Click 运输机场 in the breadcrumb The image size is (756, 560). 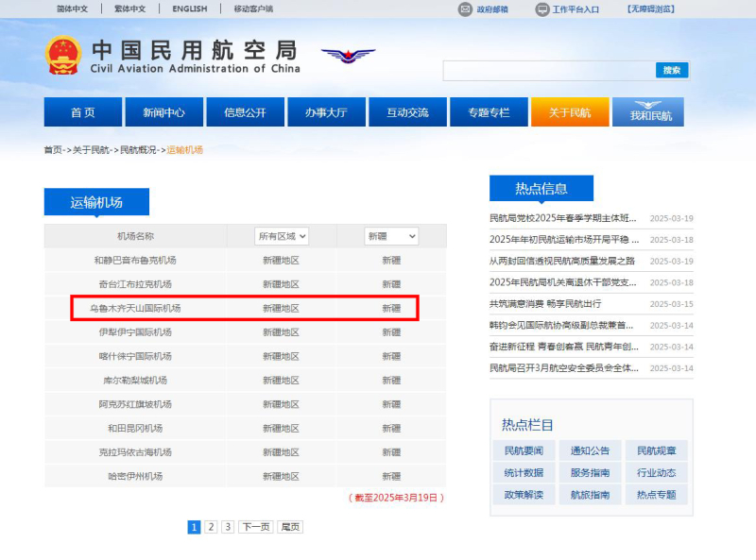point(184,150)
